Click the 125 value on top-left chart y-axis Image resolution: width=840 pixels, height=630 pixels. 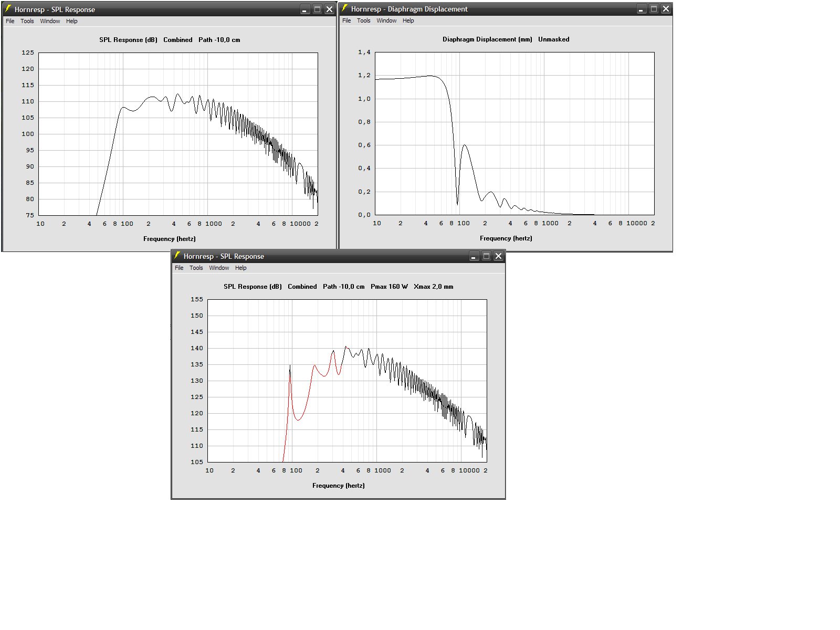[x=28, y=52]
